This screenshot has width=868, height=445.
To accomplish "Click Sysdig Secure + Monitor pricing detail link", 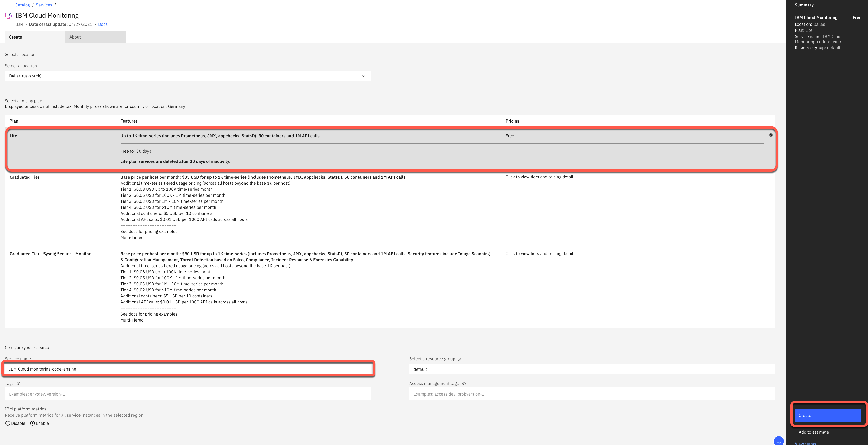I will pyautogui.click(x=539, y=253).
